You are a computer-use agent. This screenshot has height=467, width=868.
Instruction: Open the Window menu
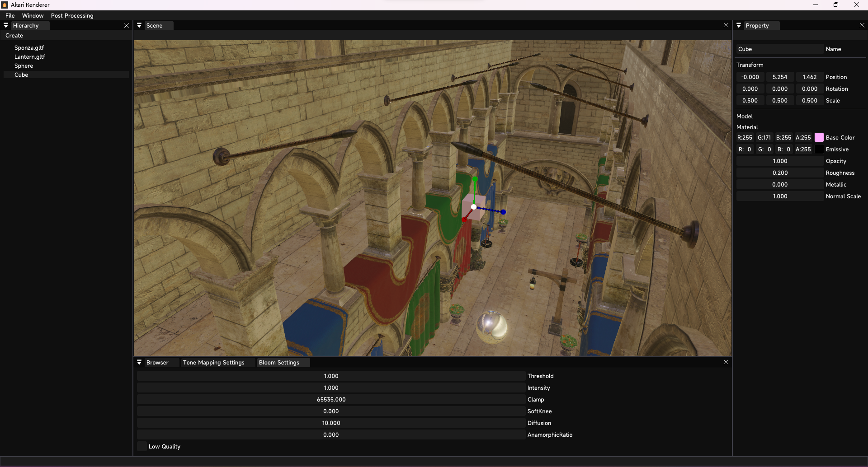coord(33,15)
